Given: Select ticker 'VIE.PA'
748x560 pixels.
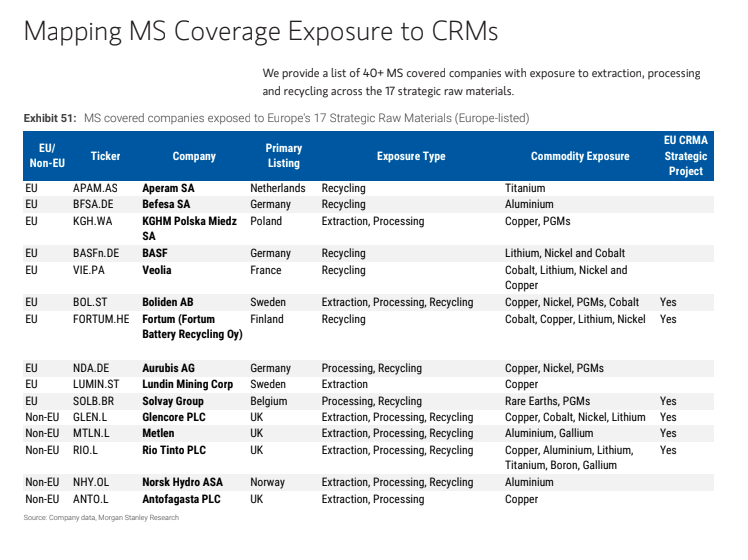Looking at the screenshot, I should [89, 270].
